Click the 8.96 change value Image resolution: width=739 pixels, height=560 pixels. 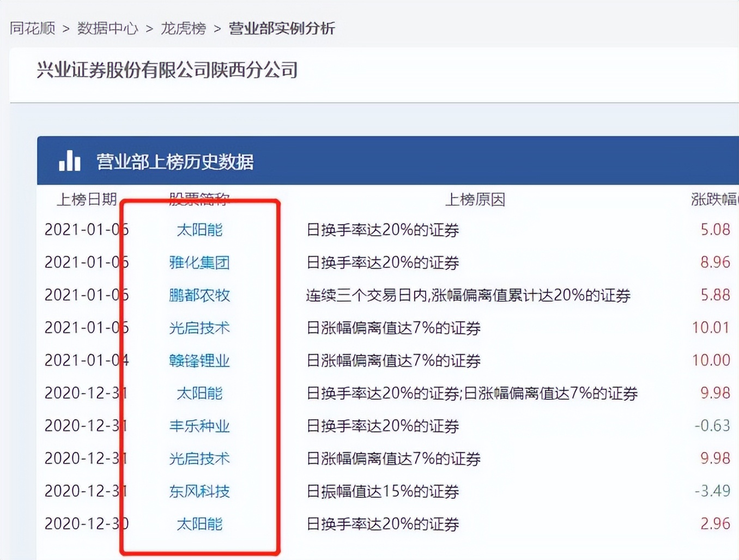(x=715, y=262)
